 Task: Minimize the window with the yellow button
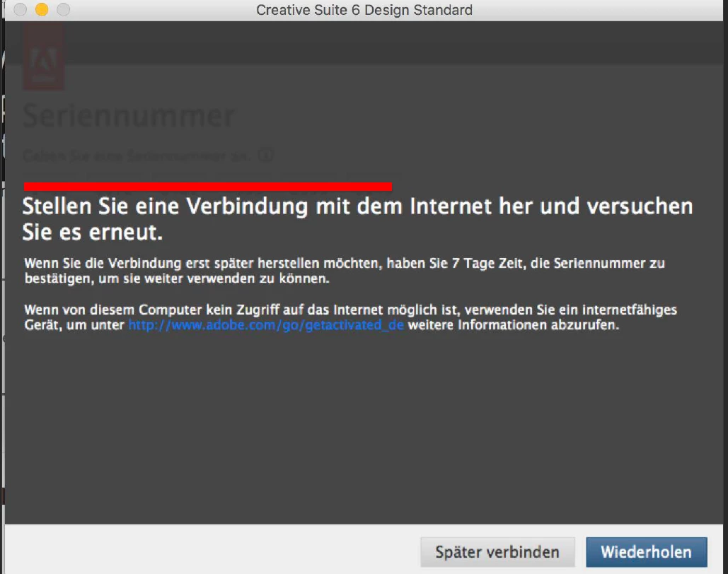point(42,9)
